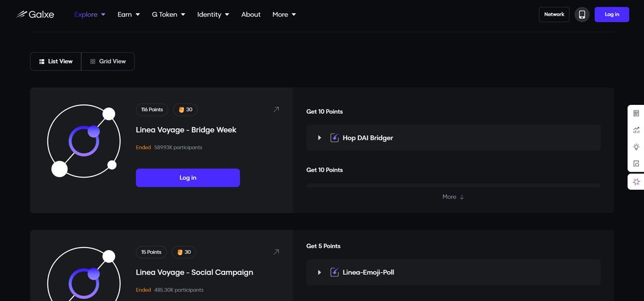Click the 30 reward badge on Bridge Week
This screenshot has height=301, width=644.
coord(186,109)
